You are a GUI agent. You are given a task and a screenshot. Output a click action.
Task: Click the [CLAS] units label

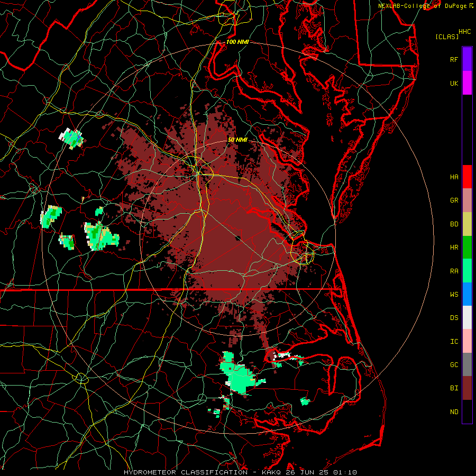[x=447, y=36]
